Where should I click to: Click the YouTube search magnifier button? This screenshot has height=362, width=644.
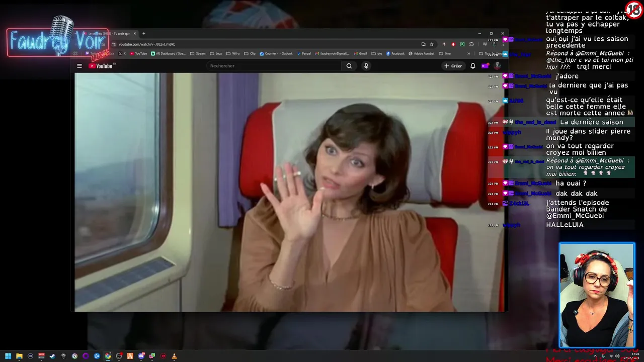[x=349, y=66]
